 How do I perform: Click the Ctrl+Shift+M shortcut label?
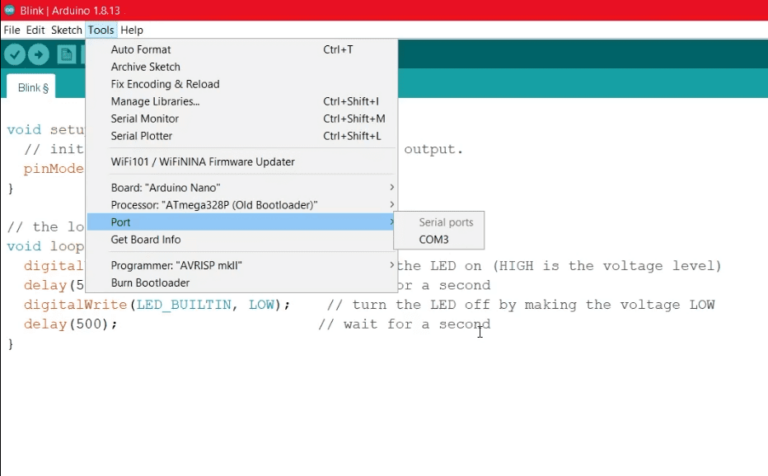point(354,119)
